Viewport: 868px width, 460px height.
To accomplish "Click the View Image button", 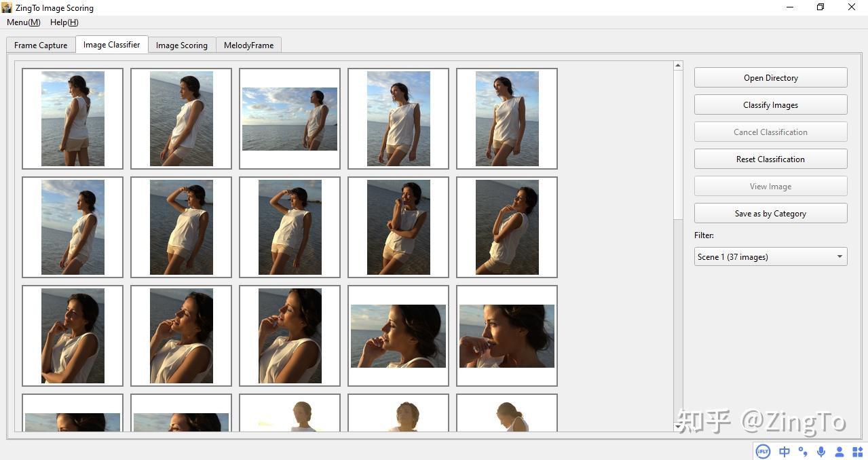I will coord(770,187).
